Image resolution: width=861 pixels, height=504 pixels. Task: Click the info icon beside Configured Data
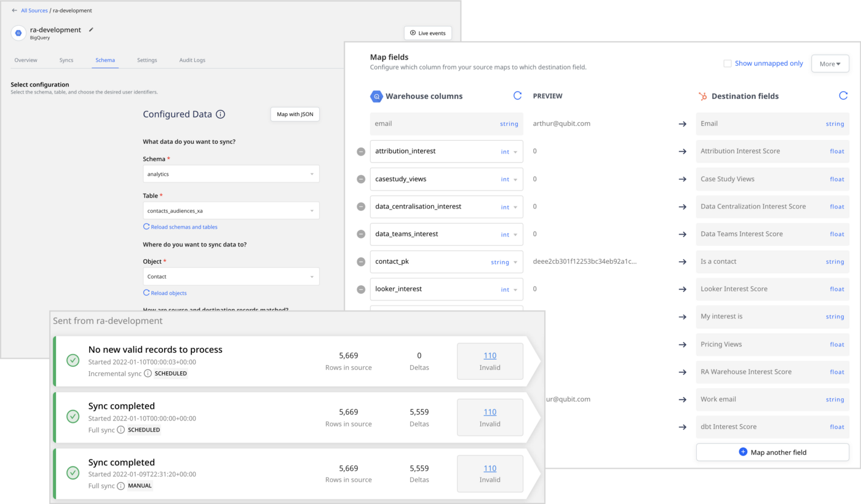(221, 114)
